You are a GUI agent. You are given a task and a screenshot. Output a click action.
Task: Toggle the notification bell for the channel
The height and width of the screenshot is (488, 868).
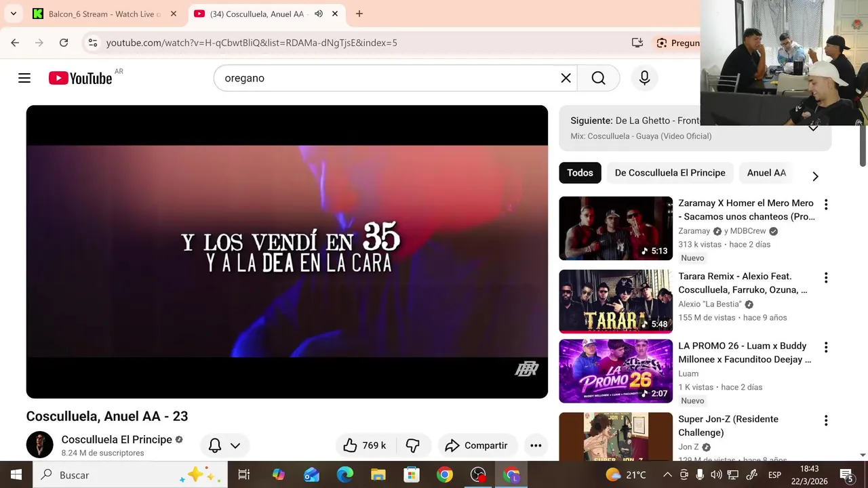[215, 445]
